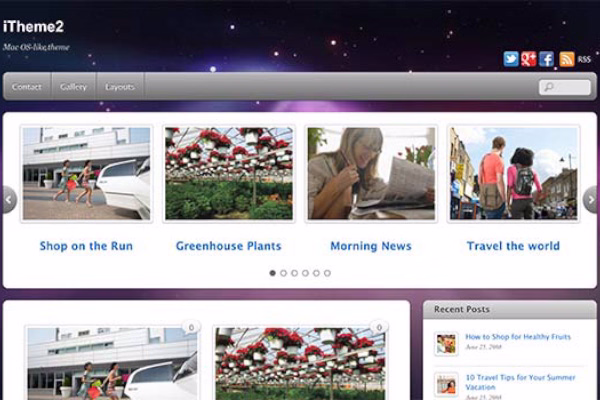Viewport: 600px width, 400px height.
Task: Select the first slider pagination dot
Action: (x=272, y=273)
